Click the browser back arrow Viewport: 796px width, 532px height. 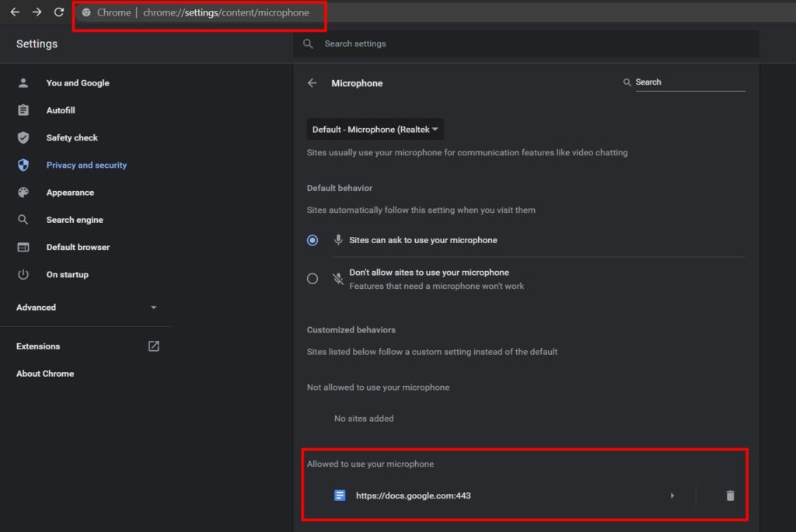click(15, 12)
